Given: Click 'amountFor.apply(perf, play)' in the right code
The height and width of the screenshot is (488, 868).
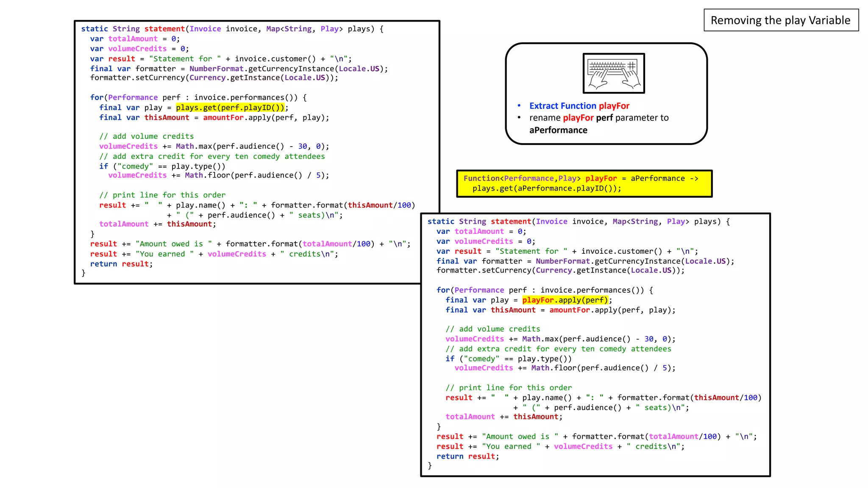Looking at the screenshot, I should 610,310.
